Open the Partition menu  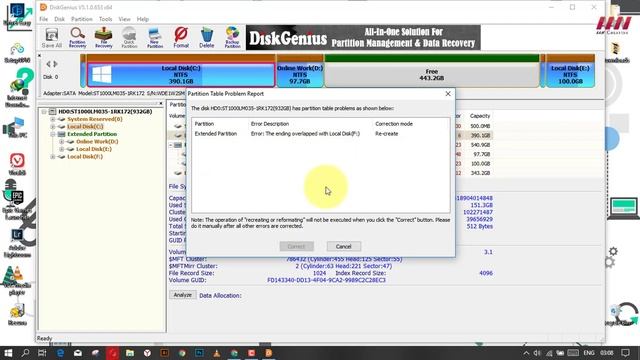(x=82, y=19)
